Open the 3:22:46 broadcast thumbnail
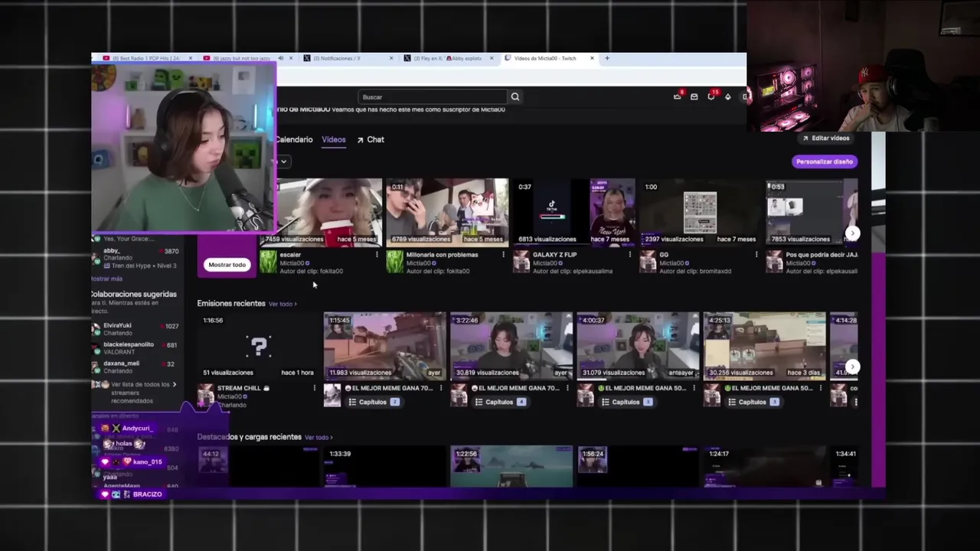Image resolution: width=980 pixels, height=551 pixels. (511, 346)
